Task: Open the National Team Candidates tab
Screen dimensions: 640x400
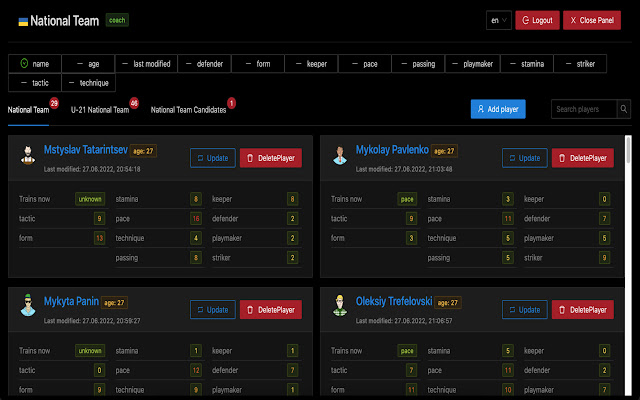Action: tap(188, 110)
